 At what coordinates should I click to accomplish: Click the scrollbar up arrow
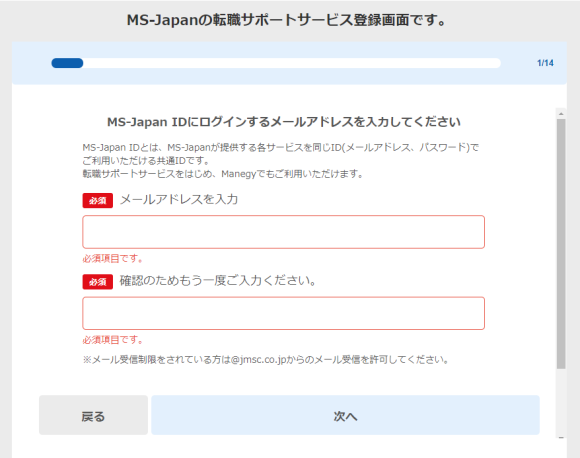tap(561, 114)
